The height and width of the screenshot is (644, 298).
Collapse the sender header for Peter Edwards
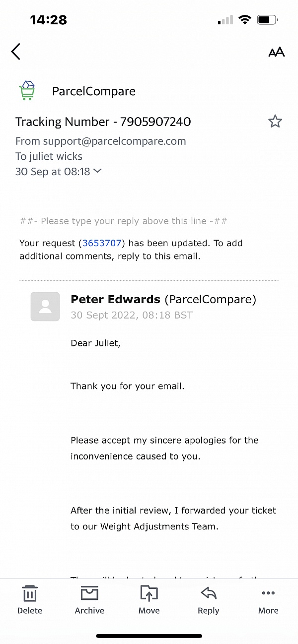(115, 299)
